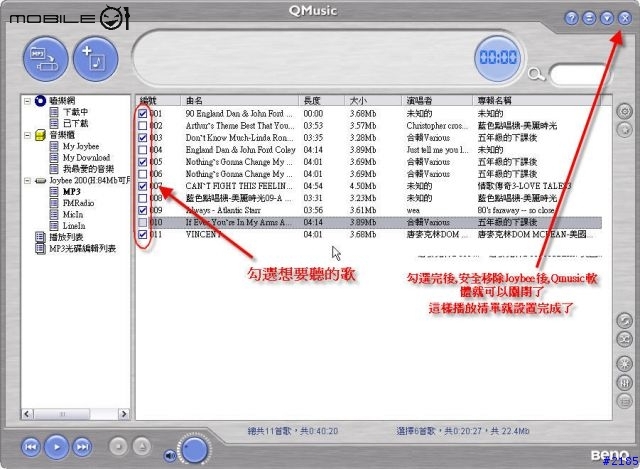
Task: Select 我最愛的音樂 list
Action: coord(88,169)
